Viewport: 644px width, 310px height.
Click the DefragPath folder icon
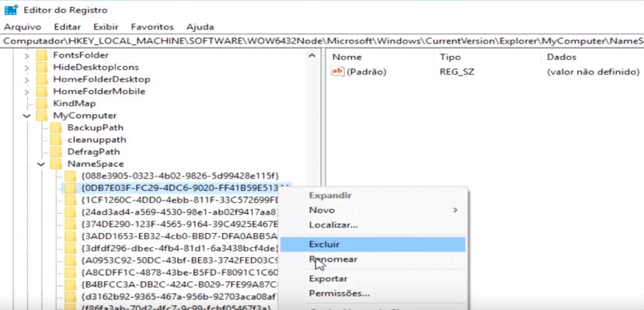tap(56, 152)
